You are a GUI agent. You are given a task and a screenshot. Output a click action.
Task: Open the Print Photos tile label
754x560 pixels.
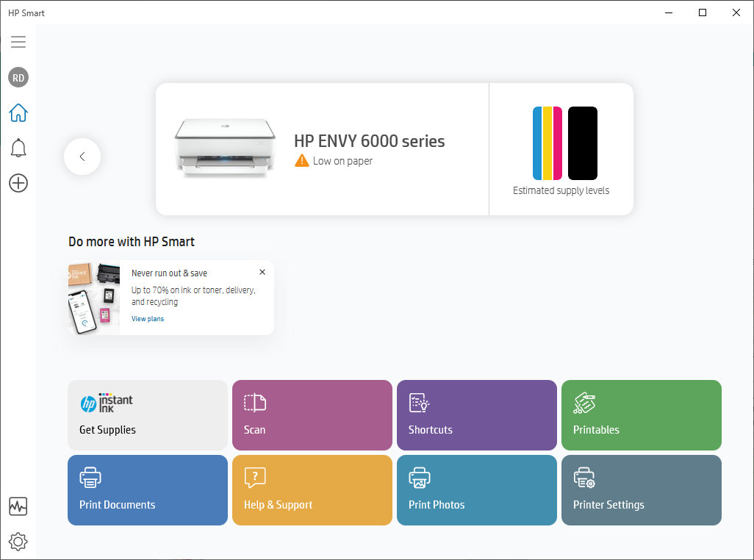[437, 505]
